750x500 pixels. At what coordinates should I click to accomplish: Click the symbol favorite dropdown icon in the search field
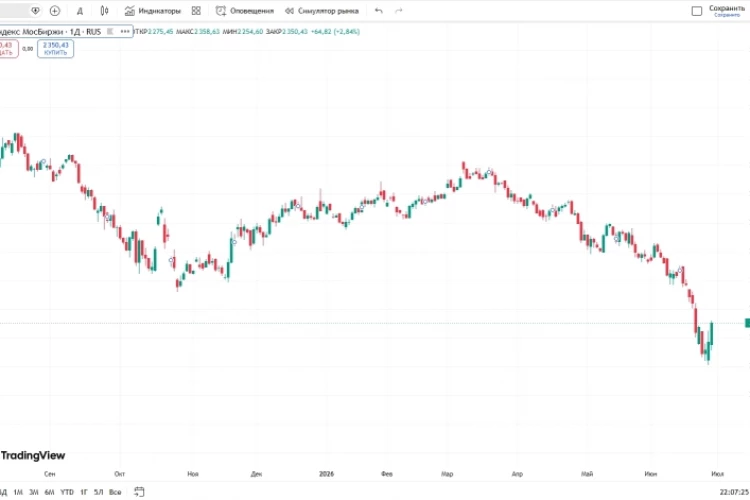tap(35, 11)
